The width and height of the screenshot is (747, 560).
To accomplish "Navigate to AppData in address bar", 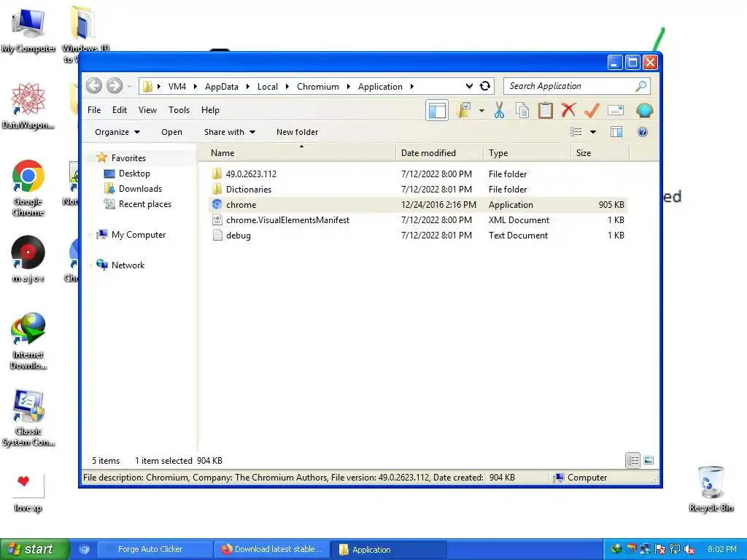I will (222, 87).
